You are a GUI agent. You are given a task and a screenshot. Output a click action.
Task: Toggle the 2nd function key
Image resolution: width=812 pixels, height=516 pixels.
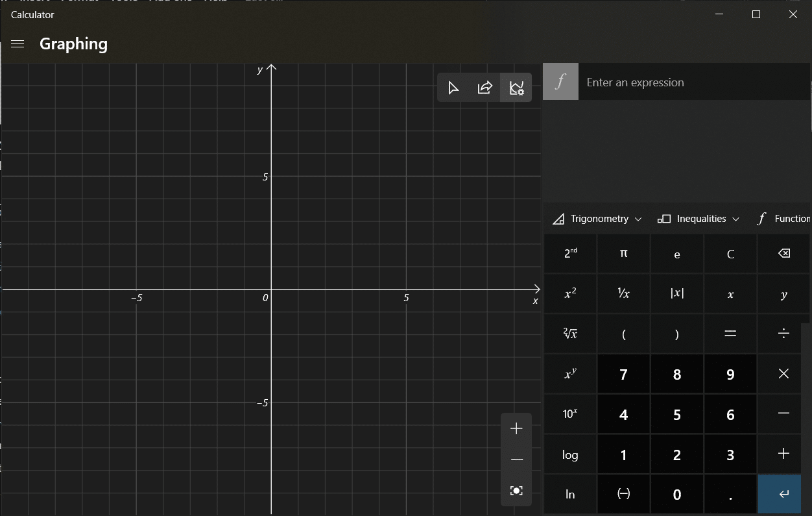pos(570,254)
